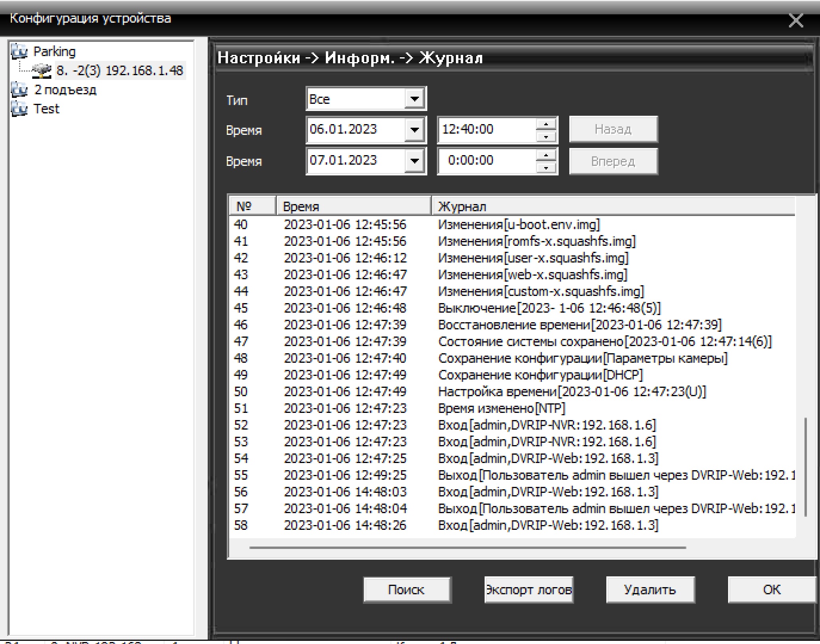Viewport: 820px width, 644px height.
Task: Open end date 07.01.2023 calendar dropdown
Action: pos(414,161)
